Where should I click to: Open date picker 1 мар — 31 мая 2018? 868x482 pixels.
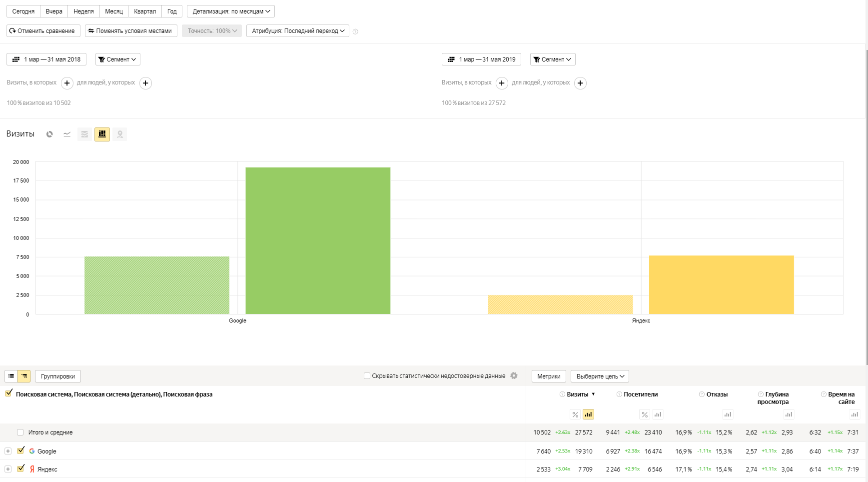[46, 59]
